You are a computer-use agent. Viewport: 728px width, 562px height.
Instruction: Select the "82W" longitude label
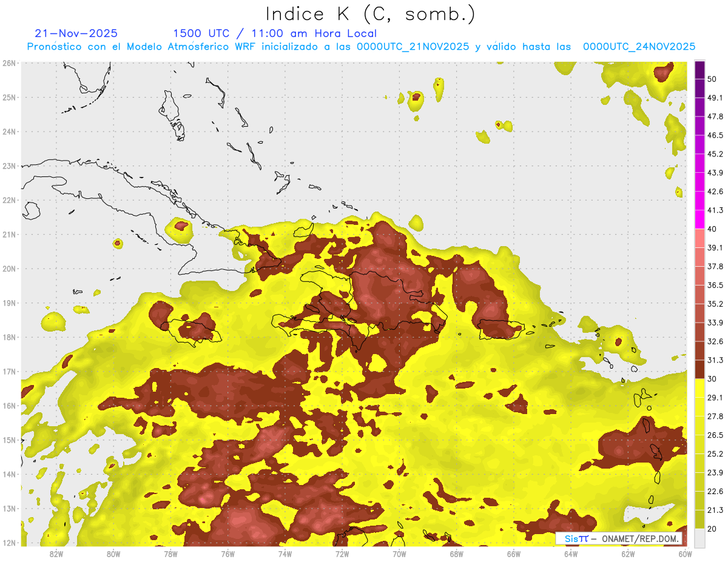[x=56, y=554]
